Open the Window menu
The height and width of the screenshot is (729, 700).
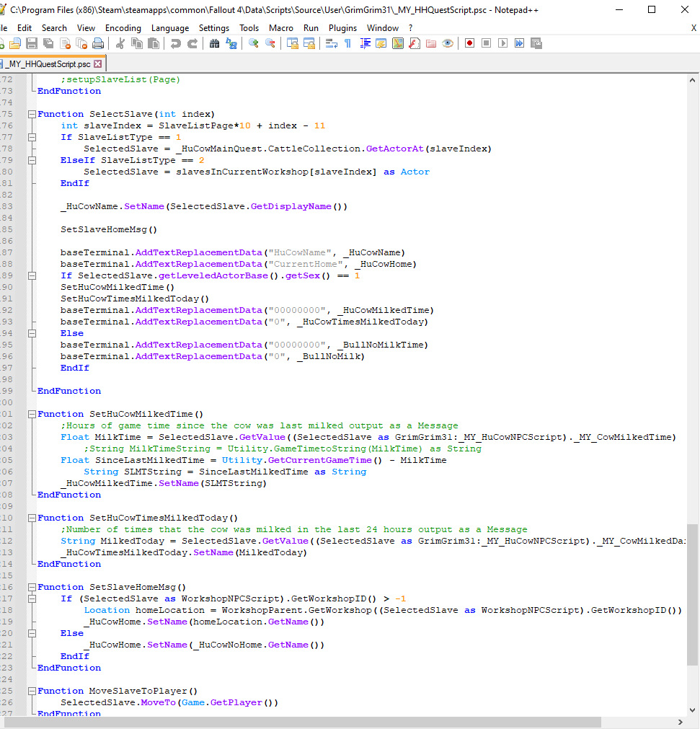coord(383,28)
